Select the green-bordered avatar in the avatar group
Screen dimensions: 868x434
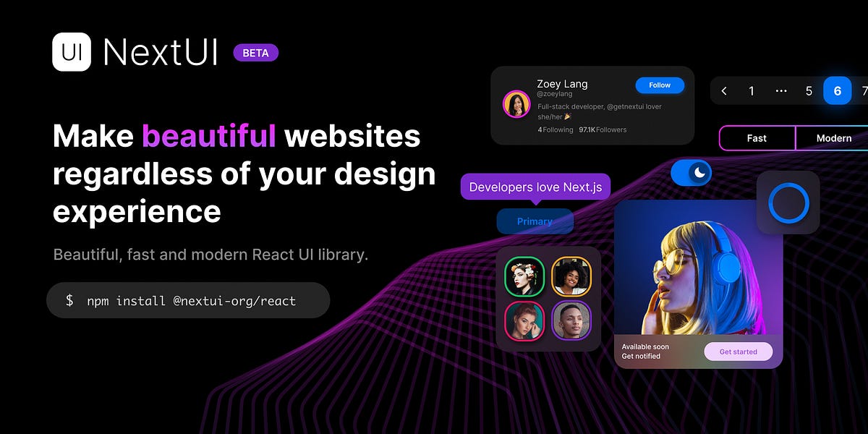pos(524,277)
